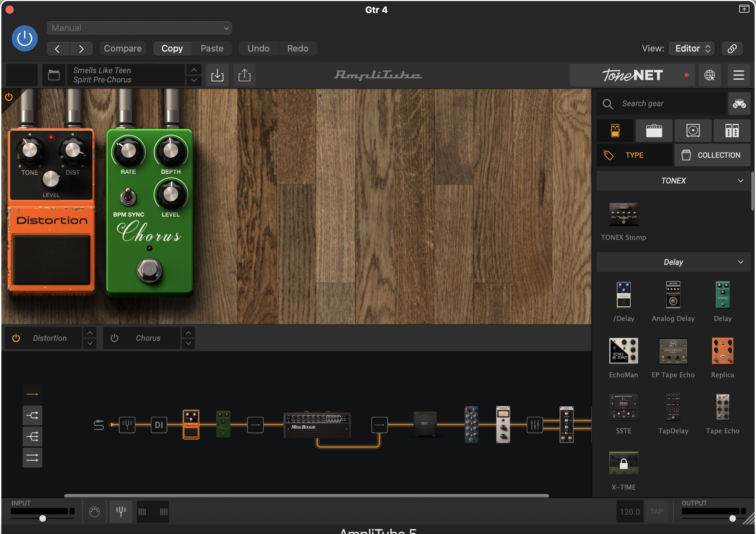756x534 pixels.
Task: Select the Amp gear category tab
Action: (x=654, y=131)
